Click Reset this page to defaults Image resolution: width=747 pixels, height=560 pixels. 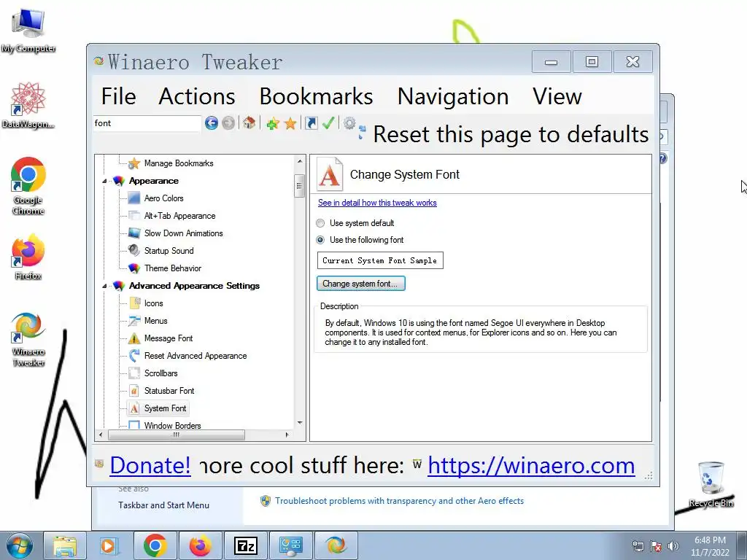505,134
